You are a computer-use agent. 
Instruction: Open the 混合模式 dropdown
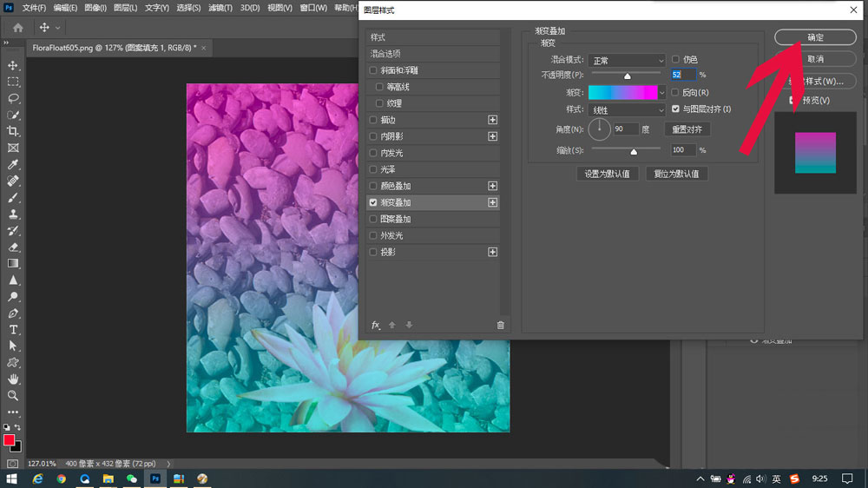[x=627, y=60]
